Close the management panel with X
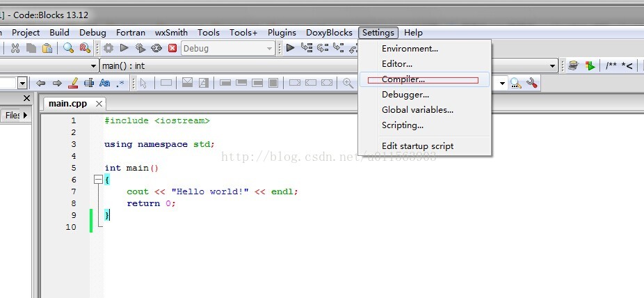The height and width of the screenshot is (298, 644). pyautogui.click(x=26, y=98)
